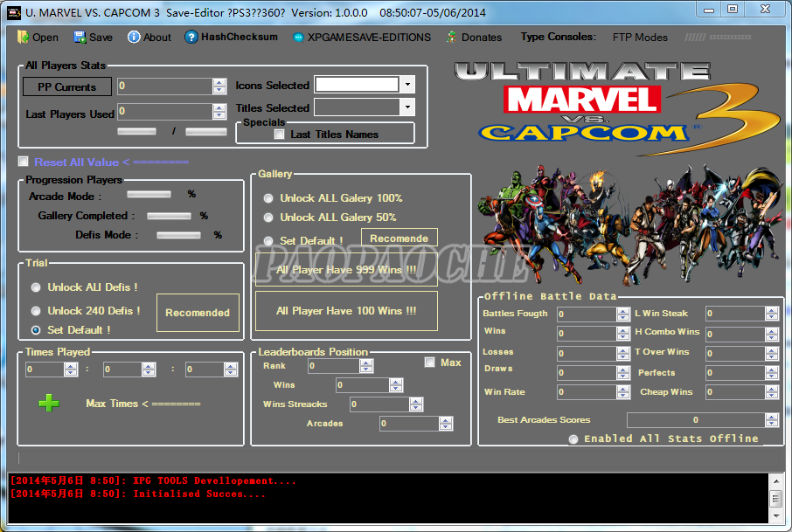Click the log console scrollbar down arrow
The width and height of the screenshot is (792, 532).
776,516
